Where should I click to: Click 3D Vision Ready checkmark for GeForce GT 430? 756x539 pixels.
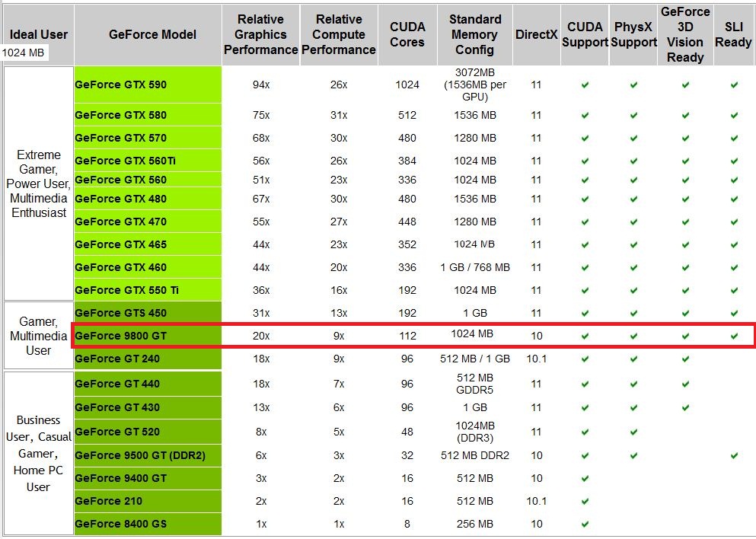[x=685, y=408]
